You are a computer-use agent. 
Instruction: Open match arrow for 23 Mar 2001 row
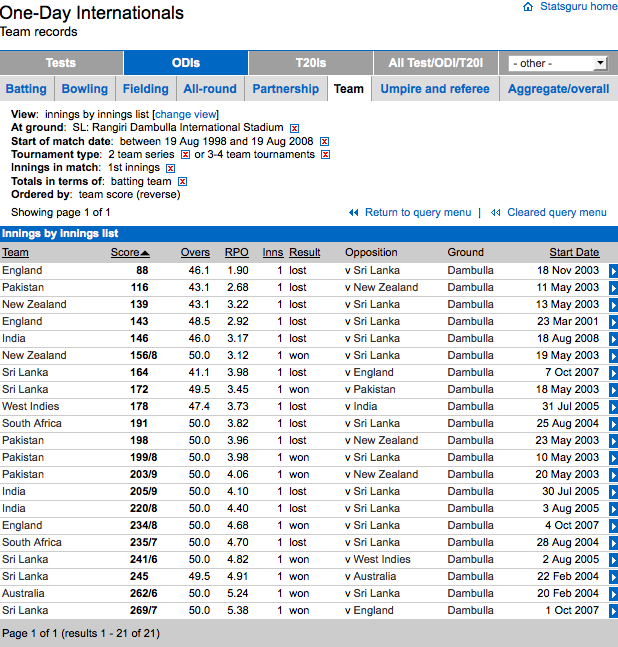[x=613, y=322]
